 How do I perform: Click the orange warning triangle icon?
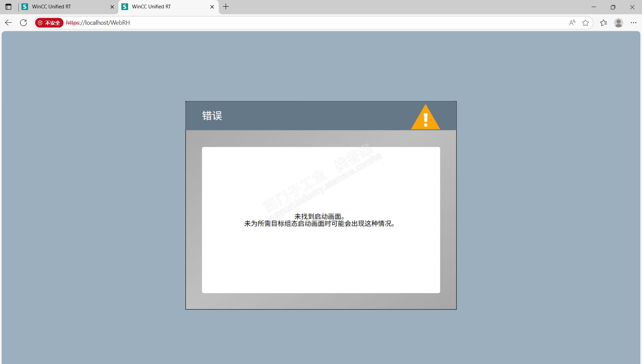pyautogui.click(x=425, y=118)
